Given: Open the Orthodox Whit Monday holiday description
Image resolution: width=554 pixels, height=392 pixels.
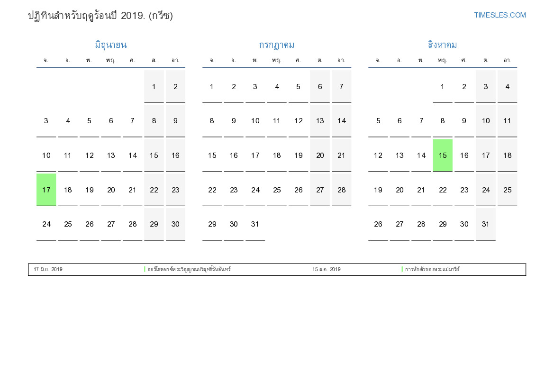Looking at the screenshot, I should (x=189, y=269).
